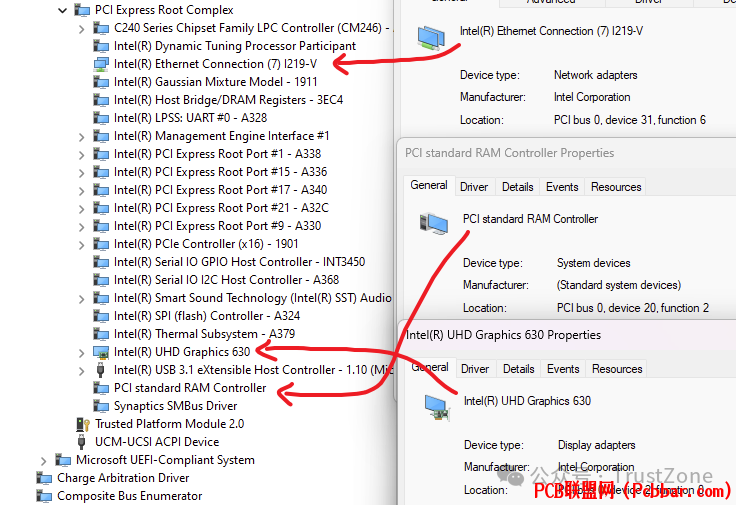The width and height of the screenshot is (736, 505).
Task: Click the UCM-UCSI ACPI Device plug icon
Action: [82, 442]
